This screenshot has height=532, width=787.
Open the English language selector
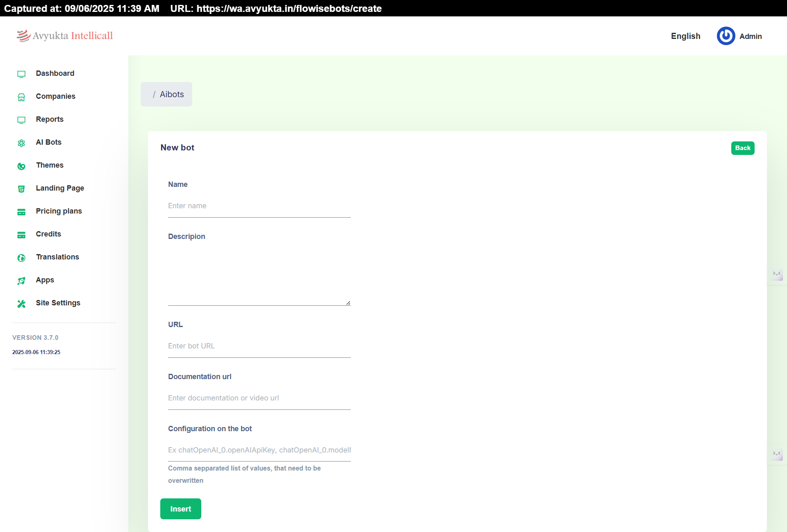click(685, 36)
